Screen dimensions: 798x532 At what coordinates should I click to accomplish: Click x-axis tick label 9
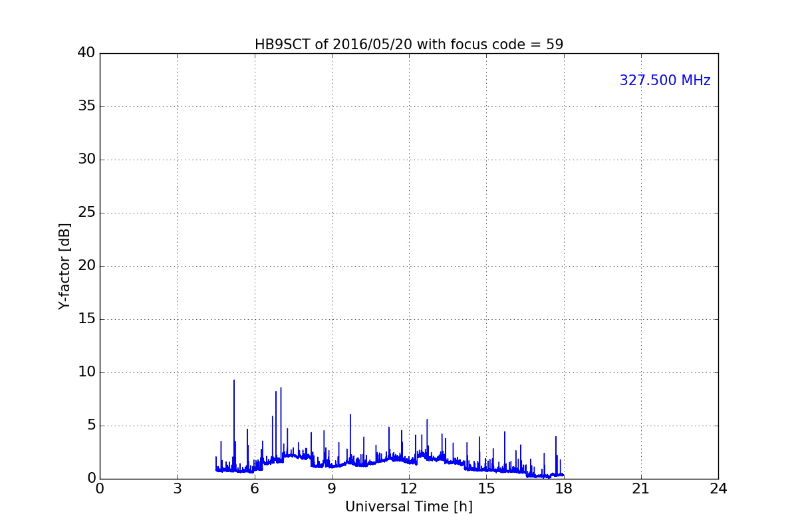click(332, 489)
